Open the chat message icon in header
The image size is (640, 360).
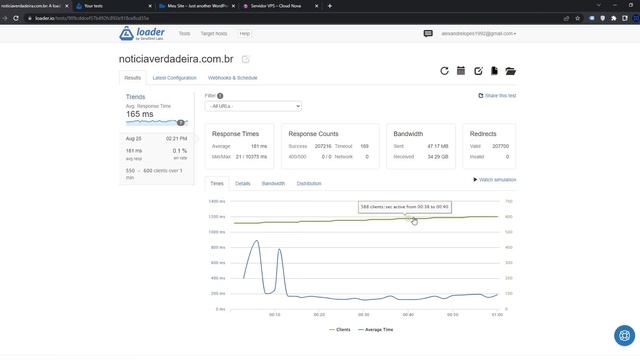pos(428,33)
